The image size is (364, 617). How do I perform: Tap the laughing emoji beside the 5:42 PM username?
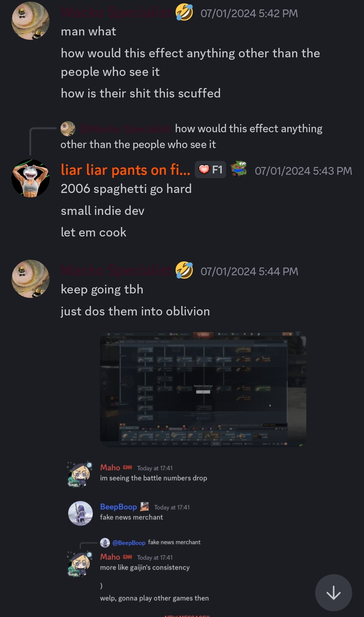tap(184, 12)
